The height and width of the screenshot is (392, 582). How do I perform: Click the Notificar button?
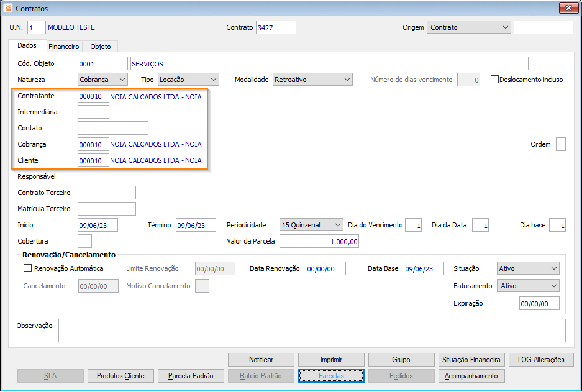(261, 360)
